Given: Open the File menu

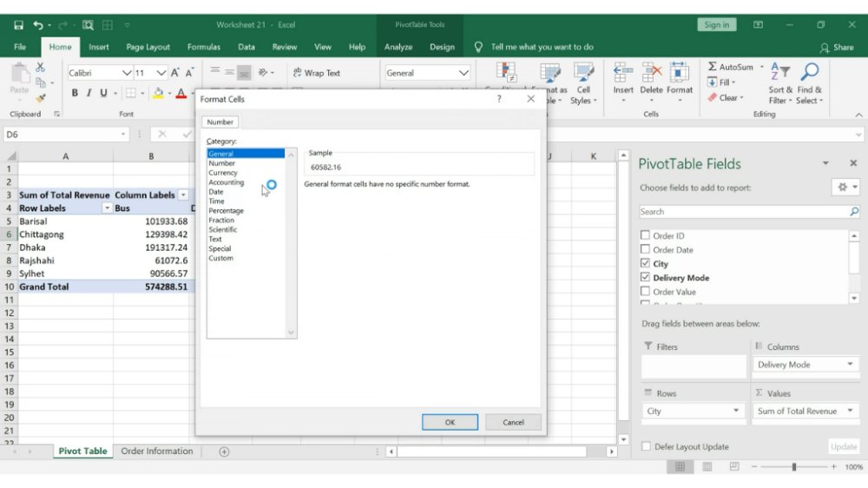Looking at the screenshot, I should click(x=20, y=47).
